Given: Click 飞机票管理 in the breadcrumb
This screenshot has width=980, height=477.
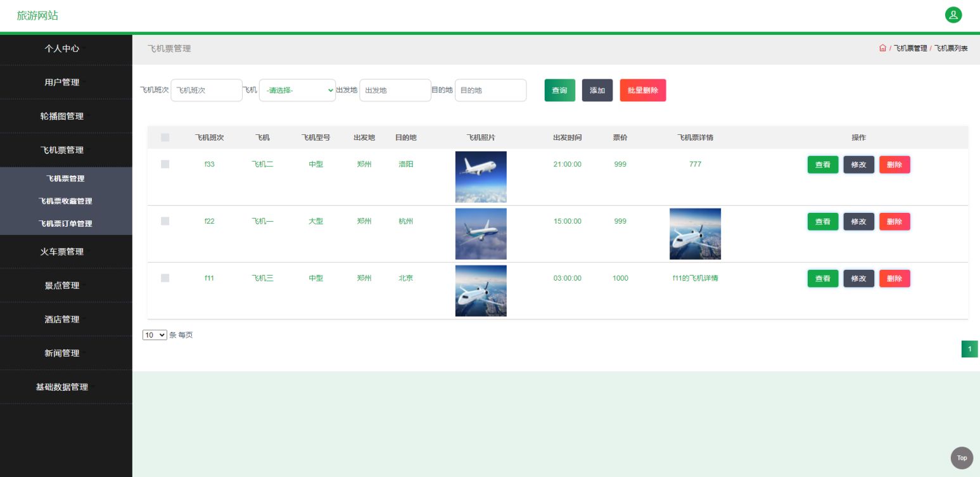Looking at the screenshot, I should coord(910,48).
